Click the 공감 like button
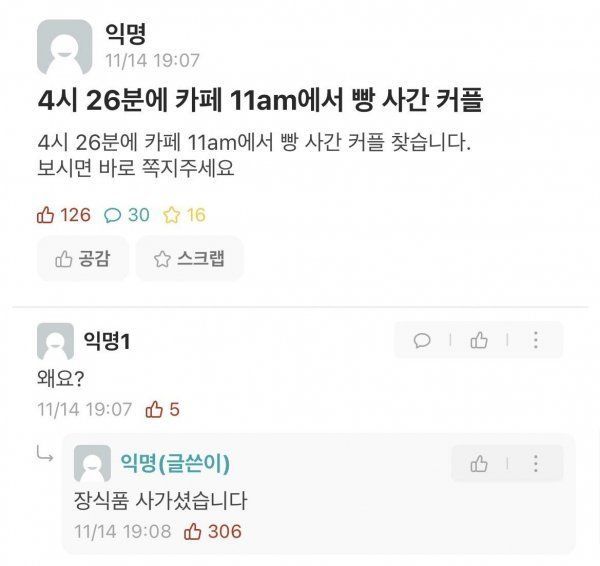This screenshot has width=600, height=566. coord(83,259)
